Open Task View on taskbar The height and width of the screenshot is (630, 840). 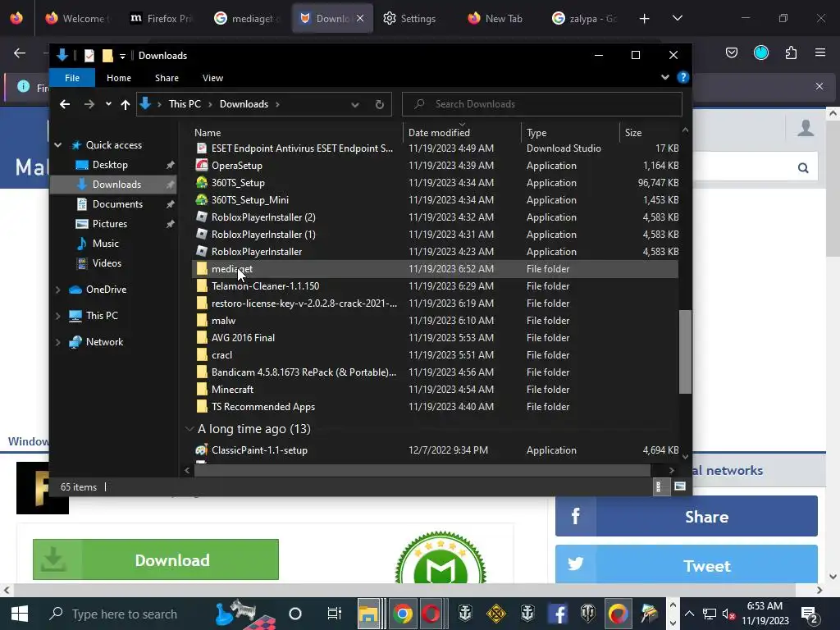pos(334,614)
